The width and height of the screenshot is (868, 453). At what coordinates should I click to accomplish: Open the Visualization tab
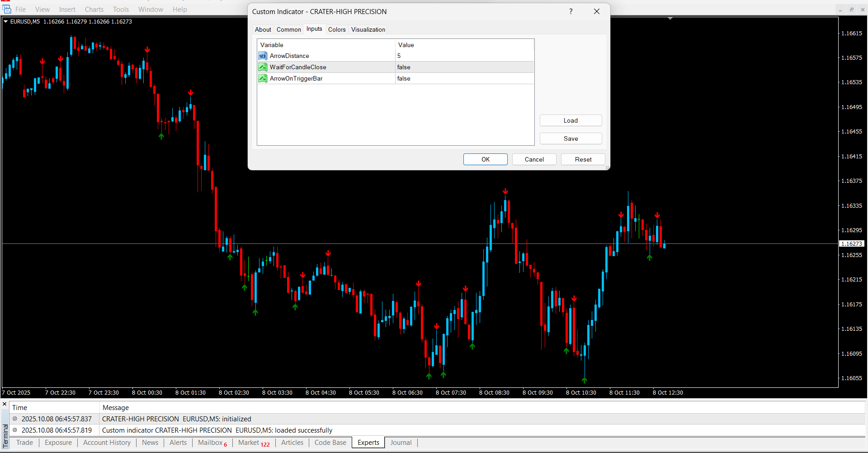coord(368,30)
